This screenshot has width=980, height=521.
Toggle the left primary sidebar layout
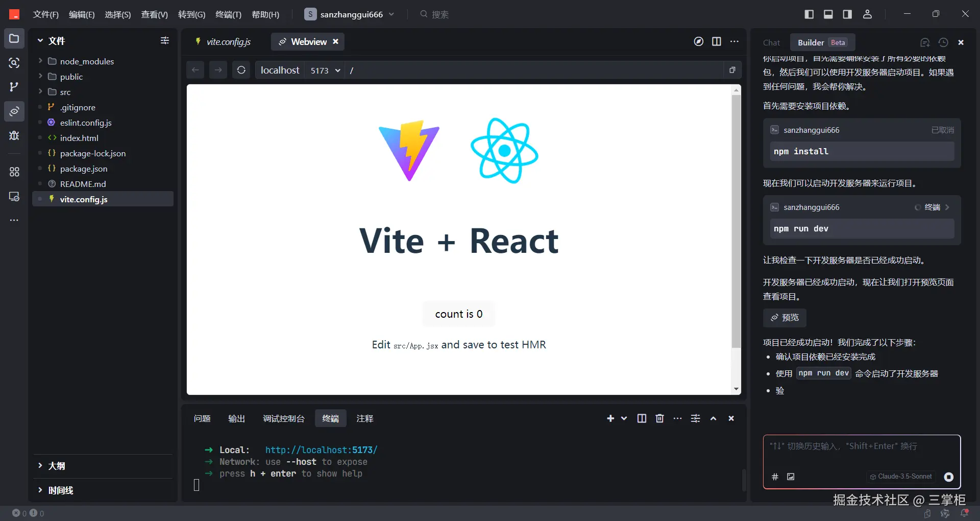point(809,14)
